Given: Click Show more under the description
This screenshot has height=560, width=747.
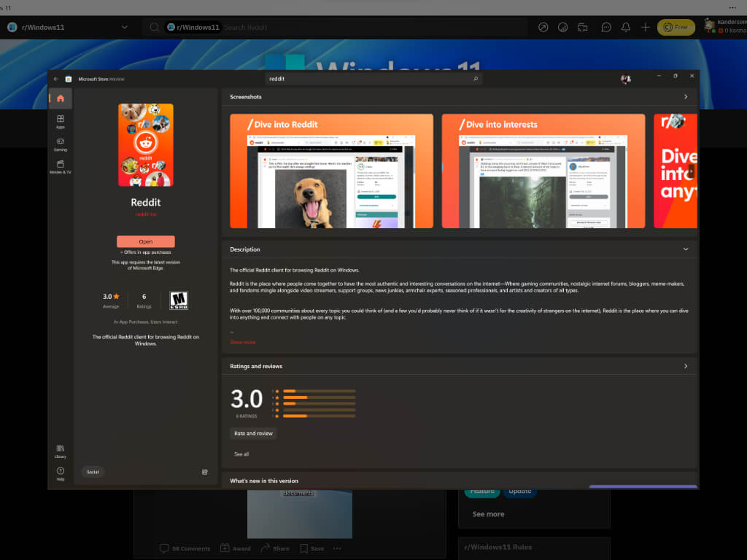Looking at the screenshot, I should (243, 342).
